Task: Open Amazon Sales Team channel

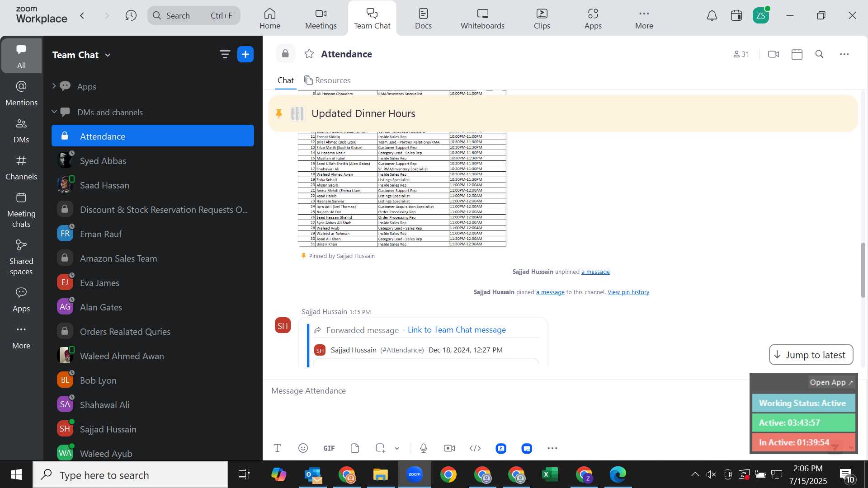Action: 153,258
